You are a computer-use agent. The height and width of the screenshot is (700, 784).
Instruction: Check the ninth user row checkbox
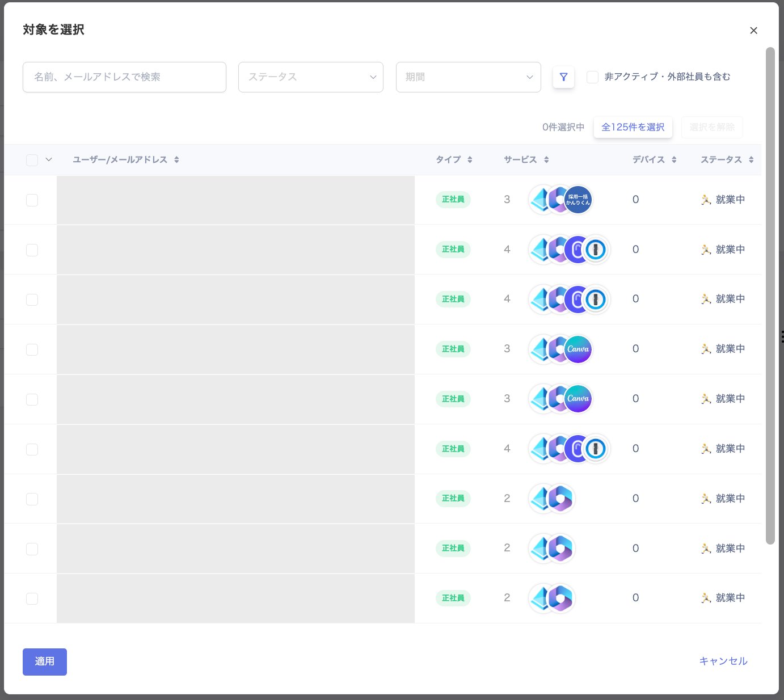32,598
